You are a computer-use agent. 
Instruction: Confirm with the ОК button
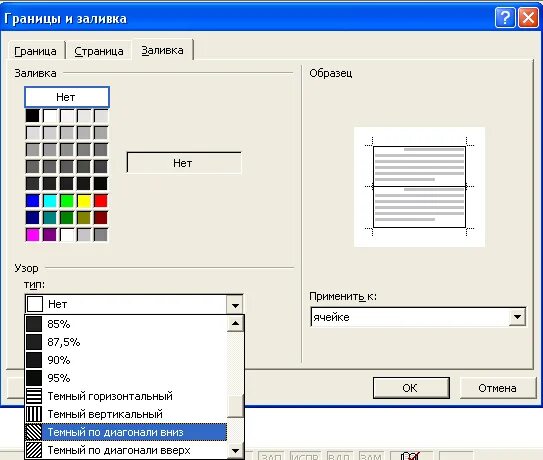click(x=411, y=388)
